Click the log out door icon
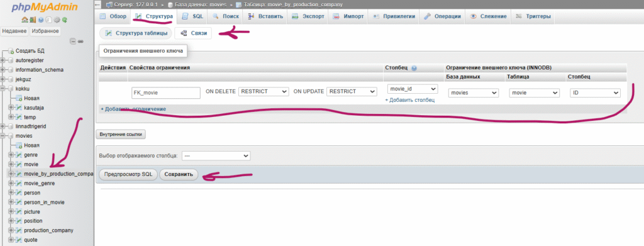This screenshot has width=644, height=246. (x=33, y=20)
